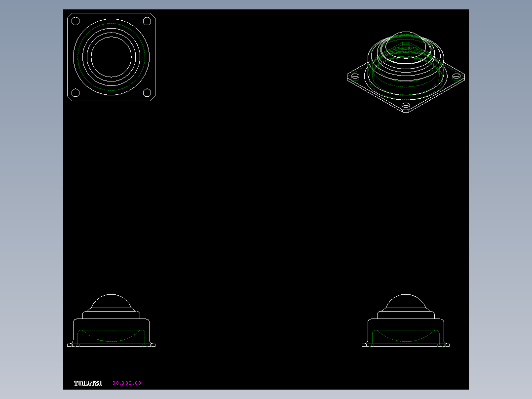This screenshot has width=532, height=399.
Task: Select the top plan view of the mount
Action: point(112,57)
